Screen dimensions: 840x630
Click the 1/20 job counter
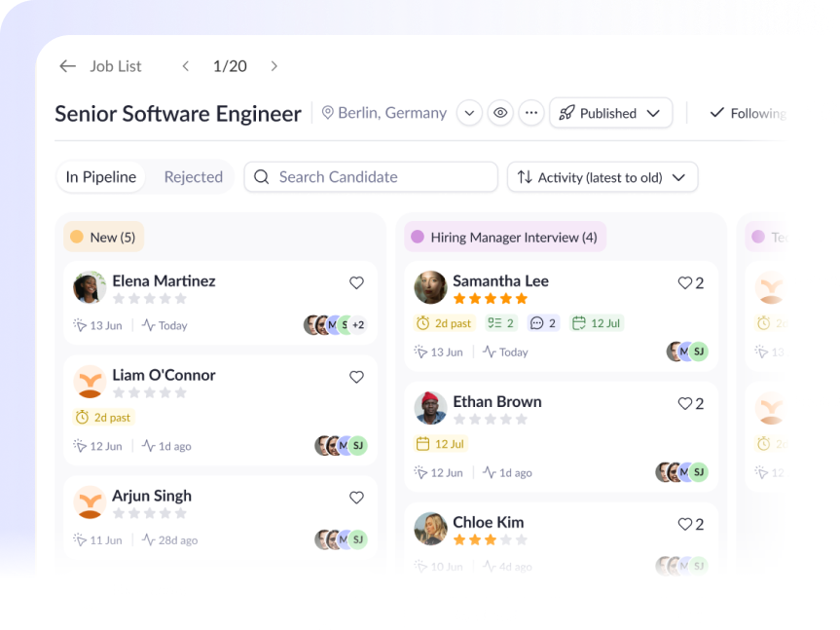pyautogui.click(x=230, y=66)
